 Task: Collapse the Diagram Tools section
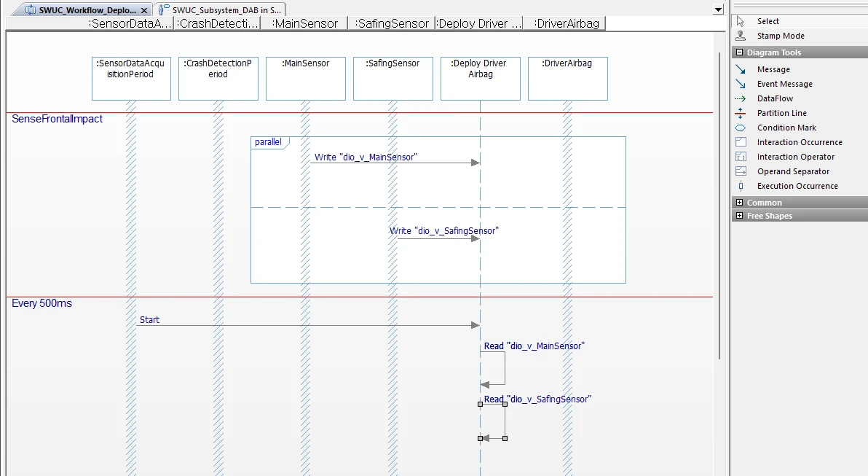740,52
